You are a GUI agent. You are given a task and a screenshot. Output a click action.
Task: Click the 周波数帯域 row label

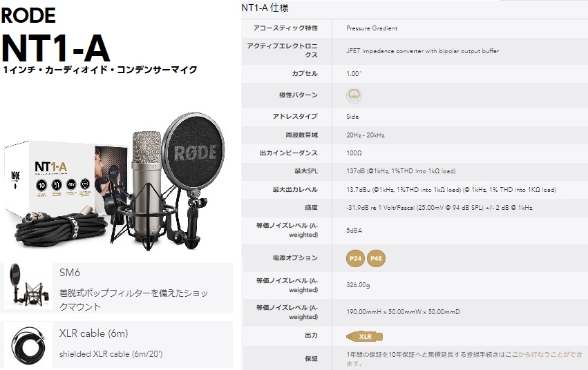(x=301, y=135)
